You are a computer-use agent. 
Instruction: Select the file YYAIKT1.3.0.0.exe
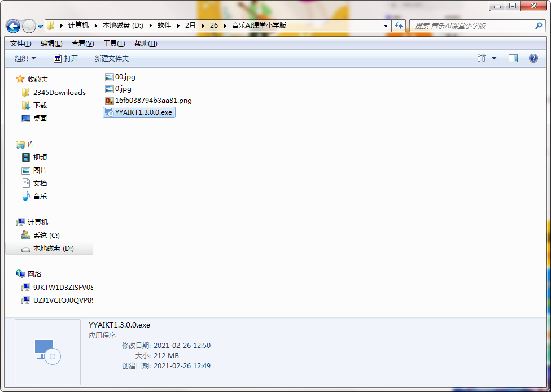[139, 112]
